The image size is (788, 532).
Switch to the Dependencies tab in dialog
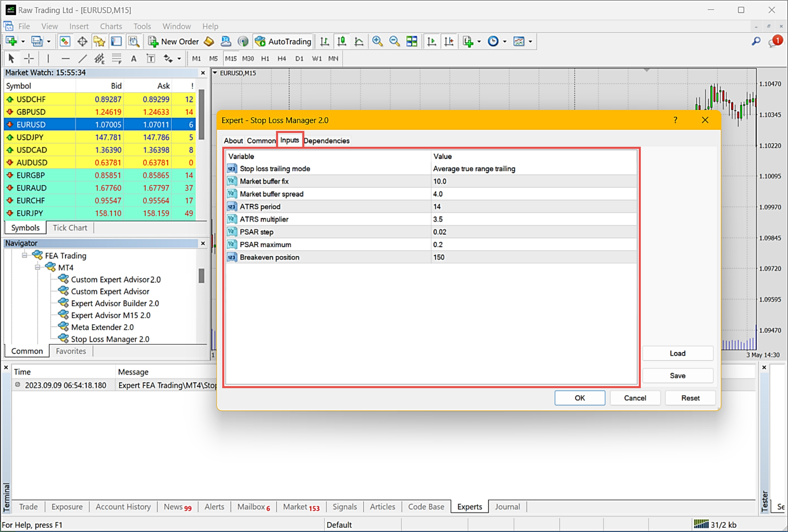326,141
